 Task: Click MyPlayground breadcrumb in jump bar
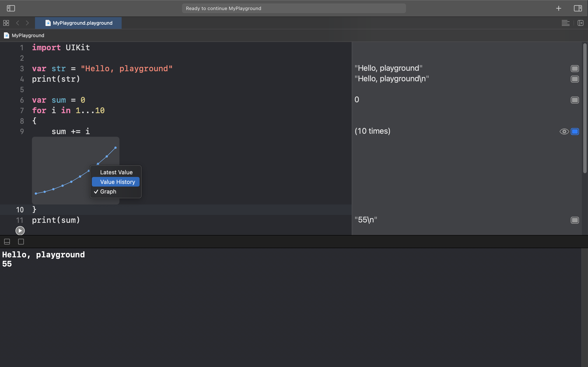pos(28,35)
